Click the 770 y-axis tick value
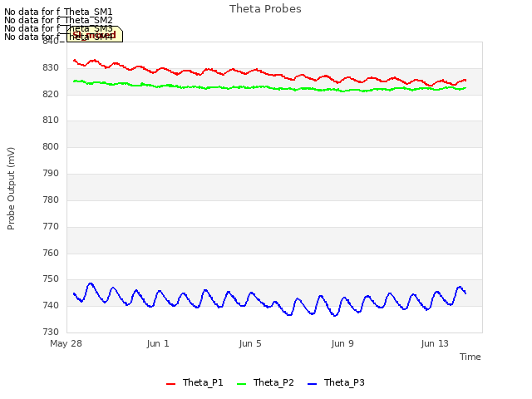The width and height of the screenshot is (532, 399). tap(51, 226)
